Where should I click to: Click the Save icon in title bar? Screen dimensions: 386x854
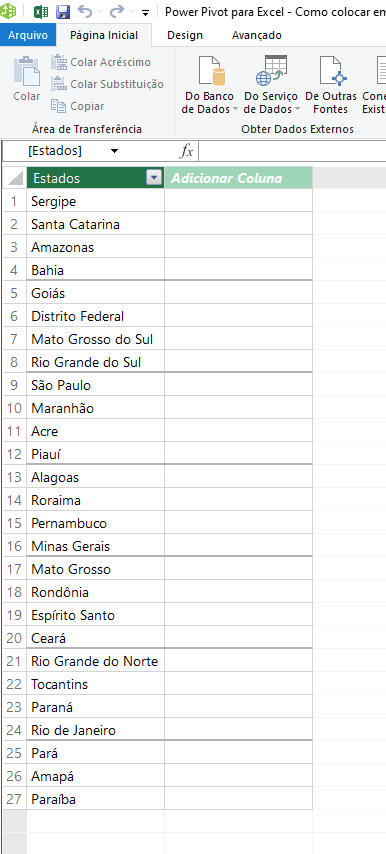click(x=63, y=12)
